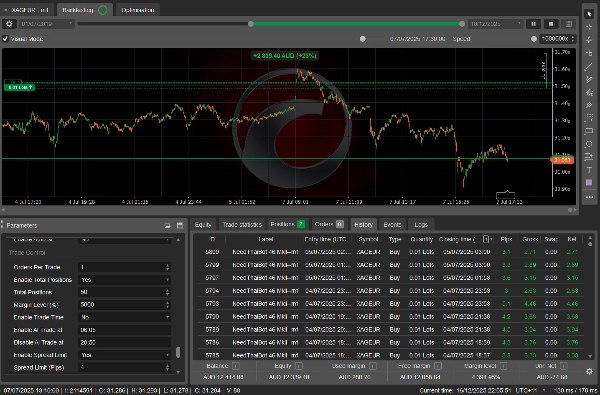The width and height of the screenshot is (600, 395).
Task: Click the backtest period start slider handle
Action: [251, 24]
